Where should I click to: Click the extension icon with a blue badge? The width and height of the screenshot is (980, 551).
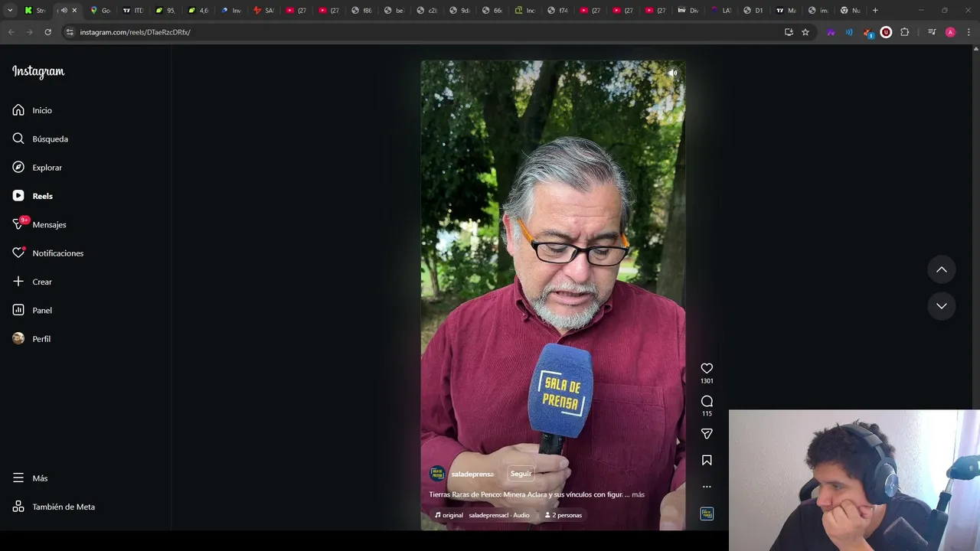867,32
